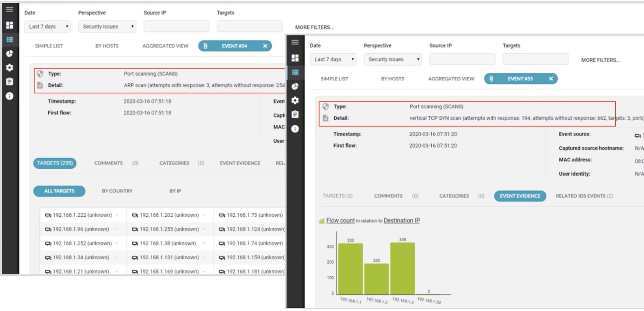Open Date dropdown showing Last 7 days in left window
This screenshot has width=644, height=311.
click(48, 27)
